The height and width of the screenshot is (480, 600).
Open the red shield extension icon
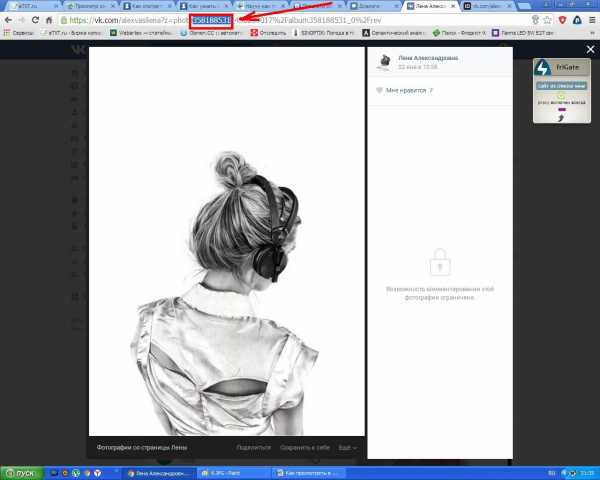pyautogui.click(x=562, y=20)
